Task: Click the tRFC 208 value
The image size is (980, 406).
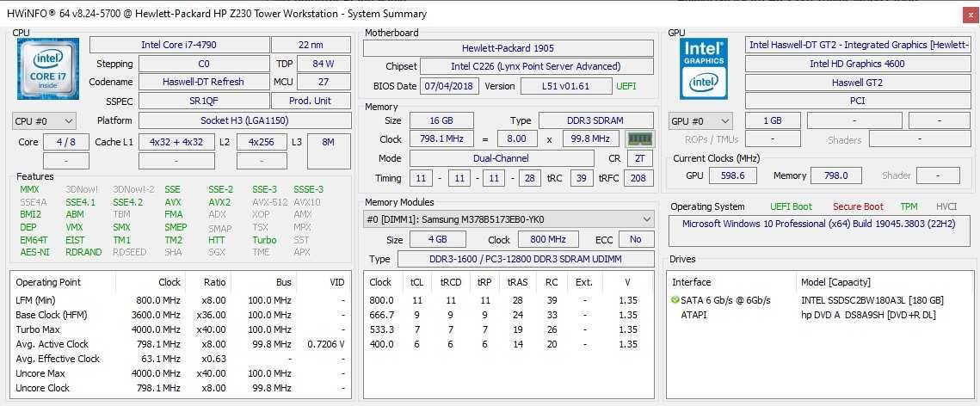Action: (639, 179)
